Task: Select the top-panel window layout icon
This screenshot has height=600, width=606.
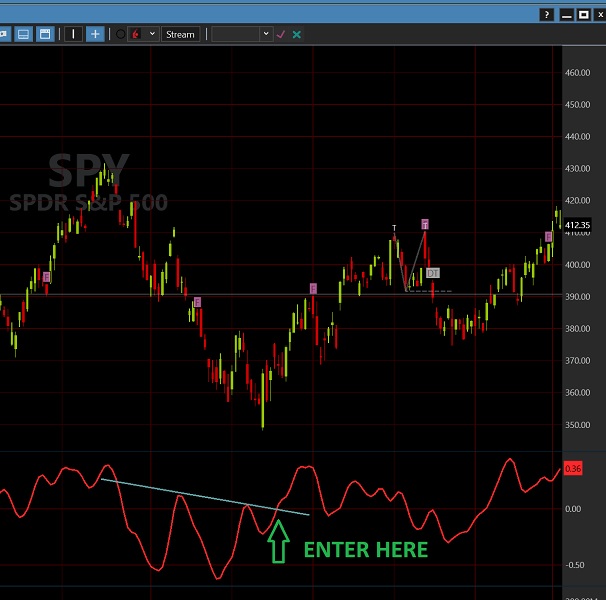Action: [x=45, y=34]
